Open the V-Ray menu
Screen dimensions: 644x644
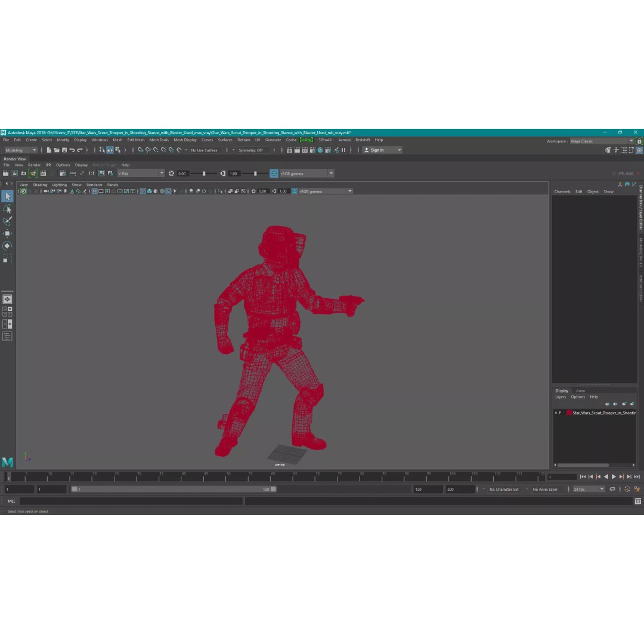point(306,140)
